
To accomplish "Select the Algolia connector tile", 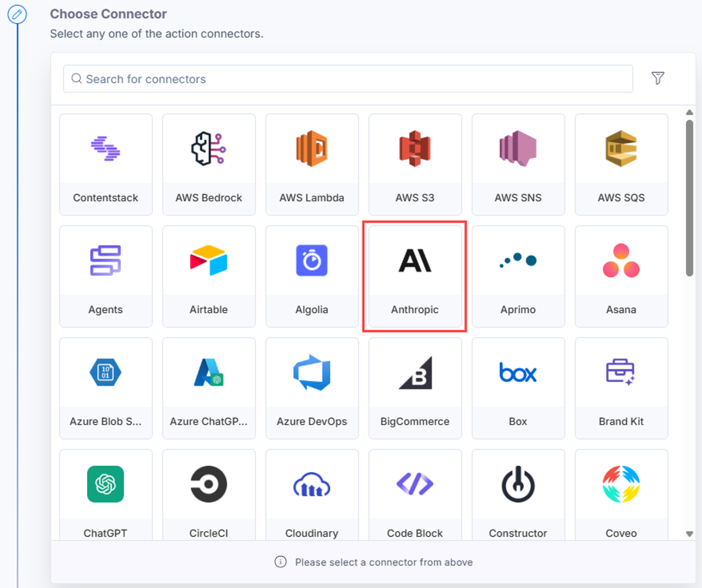I will (312, 276).
